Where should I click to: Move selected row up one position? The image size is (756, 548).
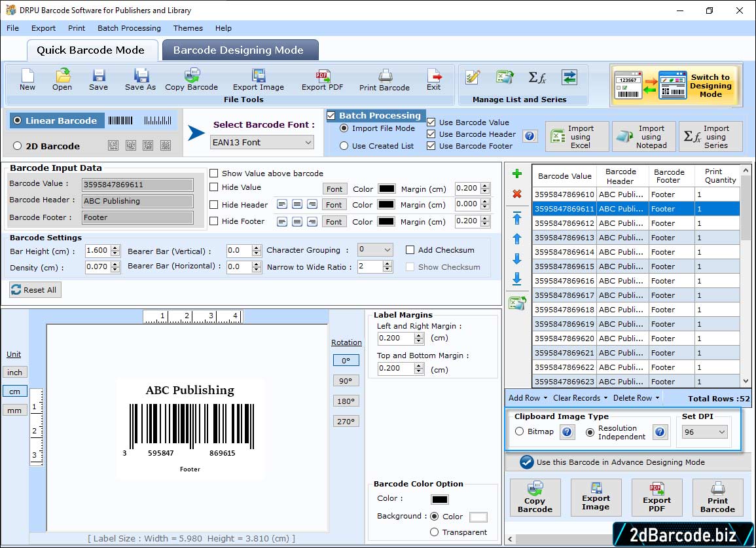[517, 239]
